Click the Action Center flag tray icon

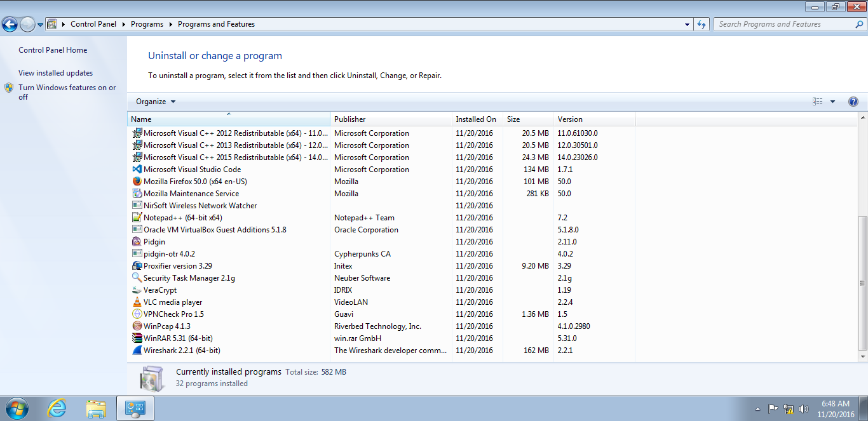pos(773,408)
